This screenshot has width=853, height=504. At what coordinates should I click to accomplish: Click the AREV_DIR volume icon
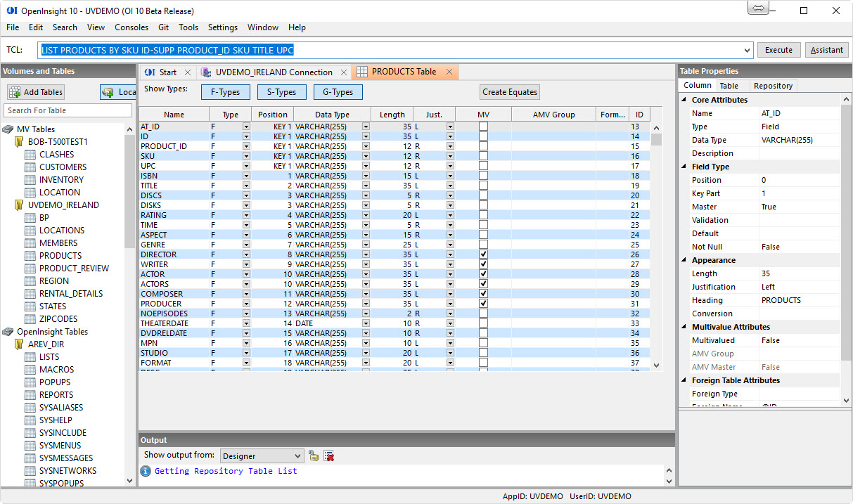point(20,344)
